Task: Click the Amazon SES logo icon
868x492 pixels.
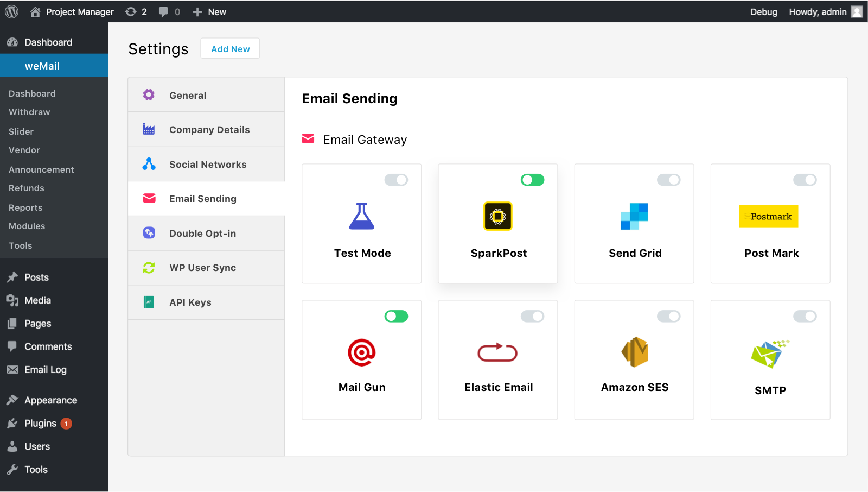Action: (634, 352)
